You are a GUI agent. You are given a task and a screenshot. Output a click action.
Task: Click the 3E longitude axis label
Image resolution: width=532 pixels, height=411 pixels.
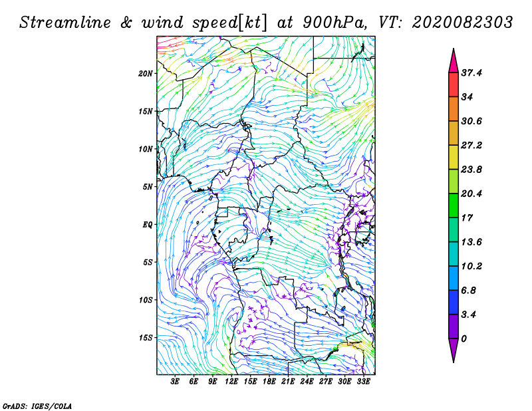point(175,381)
